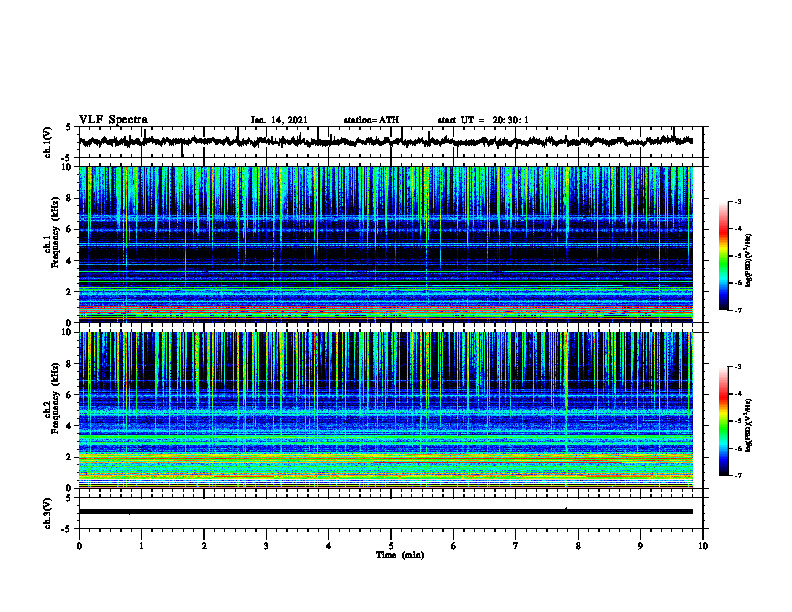Select the ch.1 colorbar "log(PSD)" unit label
792x612 pixels.
(x=750, y=261)
